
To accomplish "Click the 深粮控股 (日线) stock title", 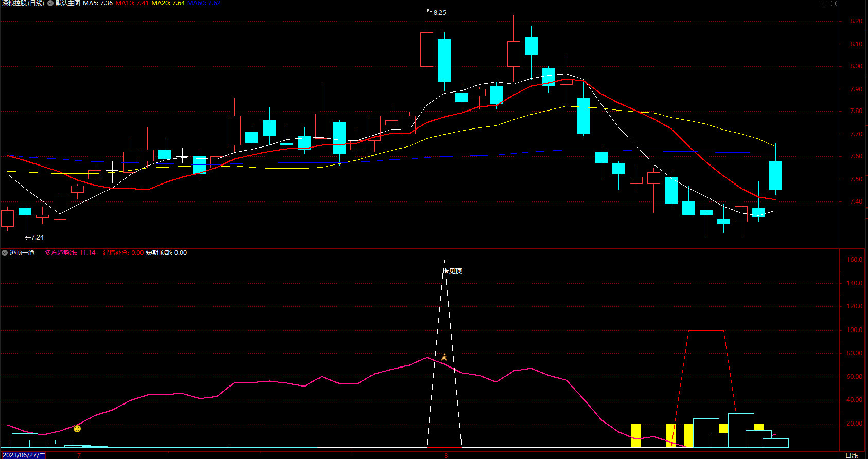I will coord(23,3).
